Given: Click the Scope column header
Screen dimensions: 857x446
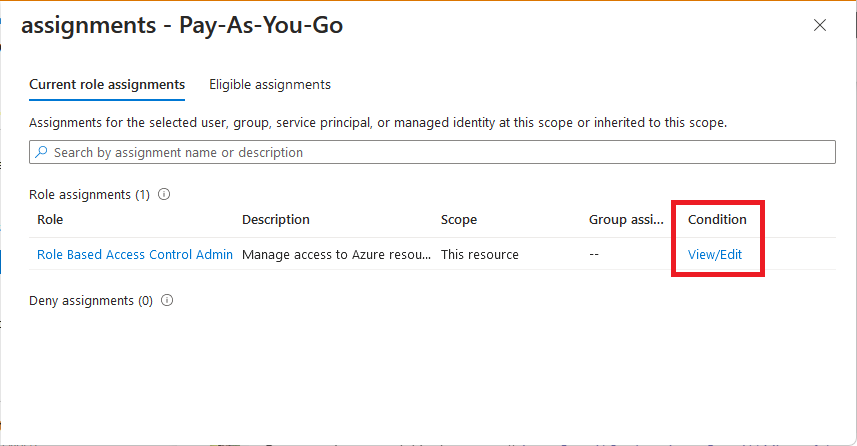Looking at the screenshot, I should [459, 219].
